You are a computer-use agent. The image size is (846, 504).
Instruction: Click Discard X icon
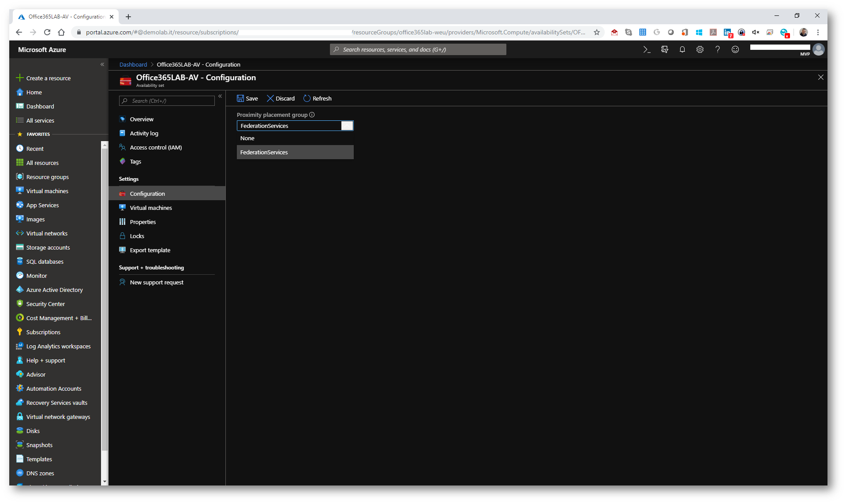270,98
